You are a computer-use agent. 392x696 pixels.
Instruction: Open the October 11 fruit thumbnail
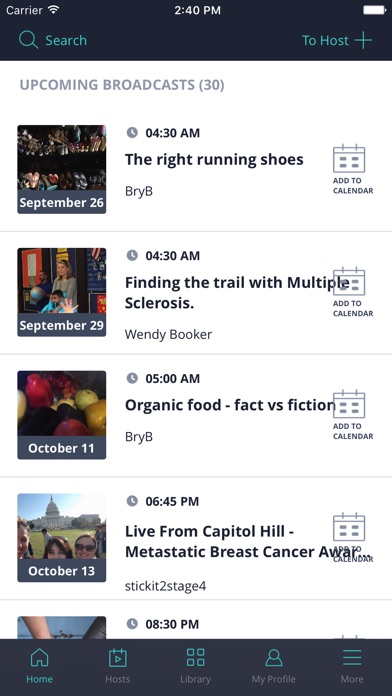click(62, 415)
